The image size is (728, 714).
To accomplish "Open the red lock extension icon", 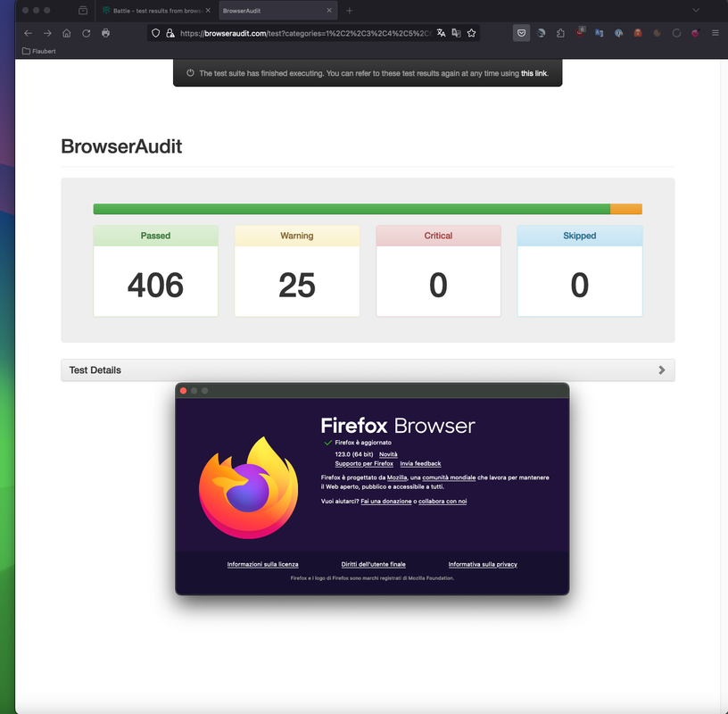I will pyautogui.click(x=638, y=33).
